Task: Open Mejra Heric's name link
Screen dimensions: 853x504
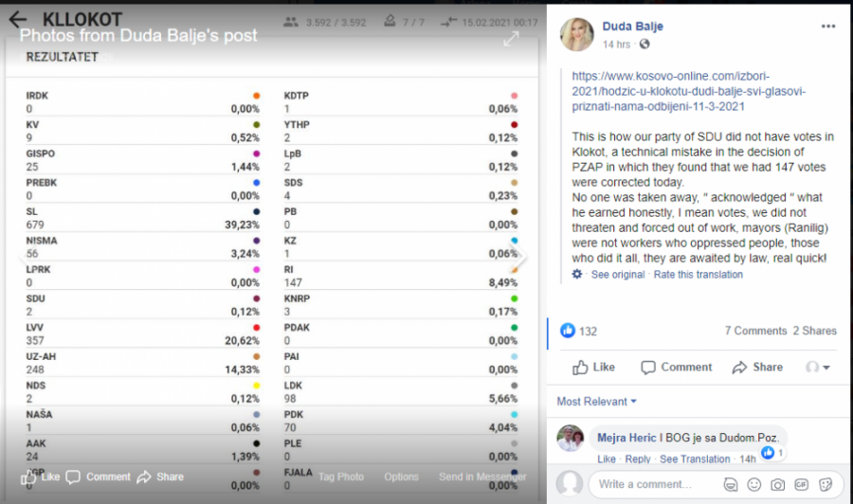Action: (626, 438)
